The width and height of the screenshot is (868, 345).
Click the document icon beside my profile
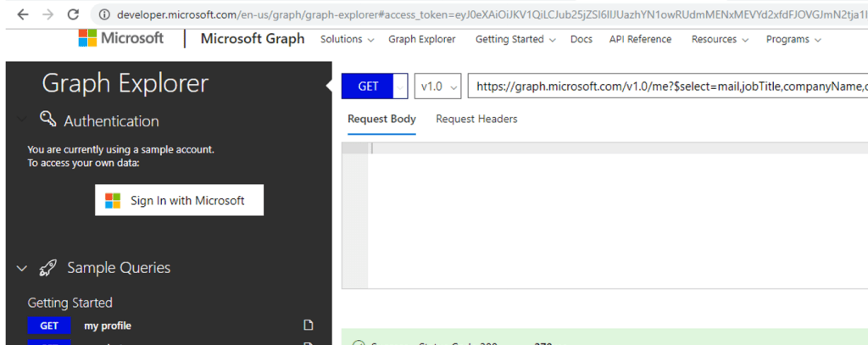(x=309, y=326)
